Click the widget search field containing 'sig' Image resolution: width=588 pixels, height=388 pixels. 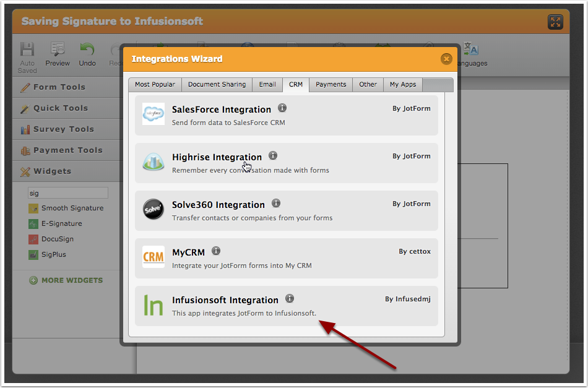tap(68, 193)
